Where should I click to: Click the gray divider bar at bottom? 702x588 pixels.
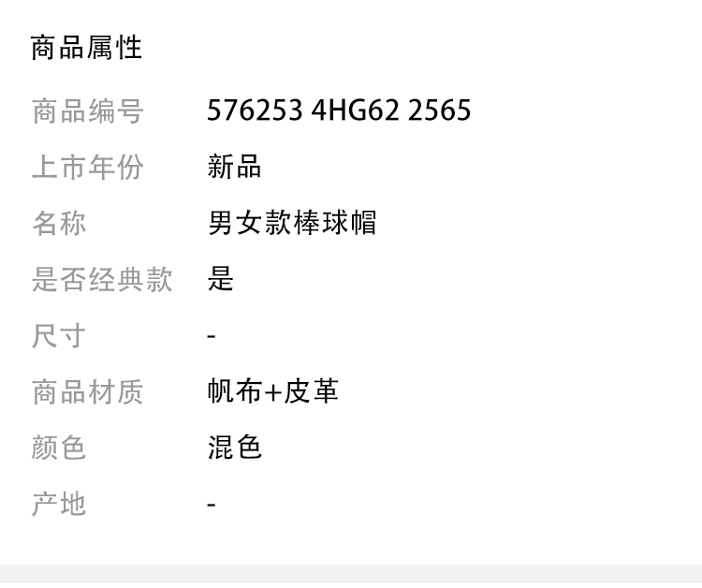[x=351, y=576]
